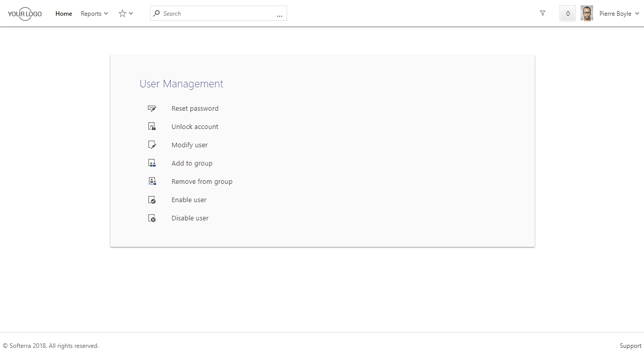Click the Disable user icon

click(x=151, y=218)
